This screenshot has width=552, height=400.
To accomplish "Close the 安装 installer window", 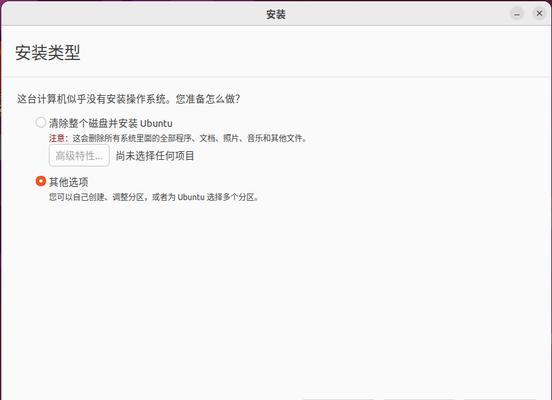I will pos(539,14).
